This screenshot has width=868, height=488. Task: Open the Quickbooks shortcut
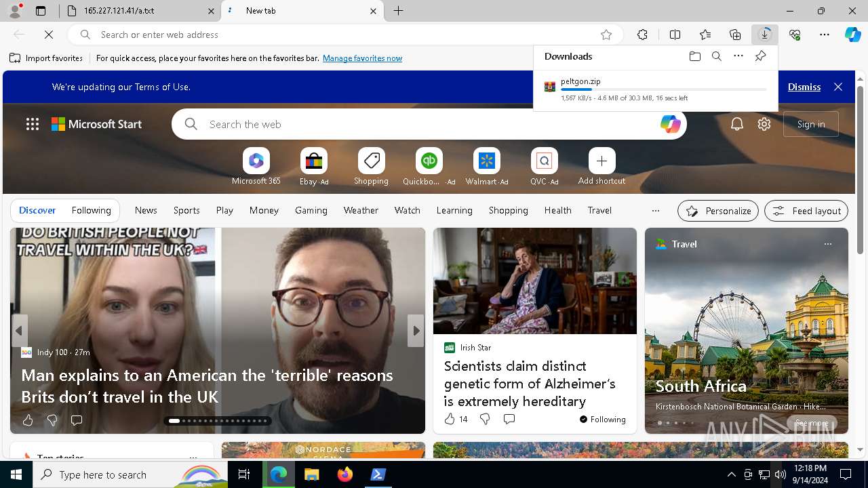tap(429, 167)
